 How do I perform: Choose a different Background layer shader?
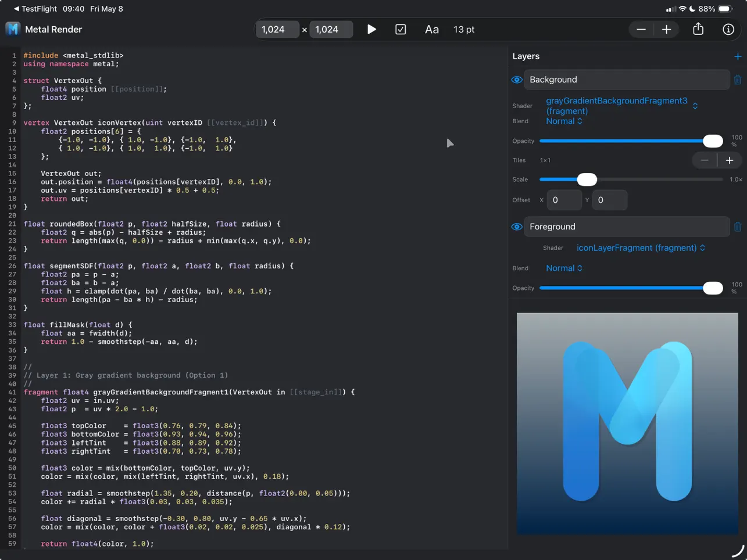coord(621,106)
